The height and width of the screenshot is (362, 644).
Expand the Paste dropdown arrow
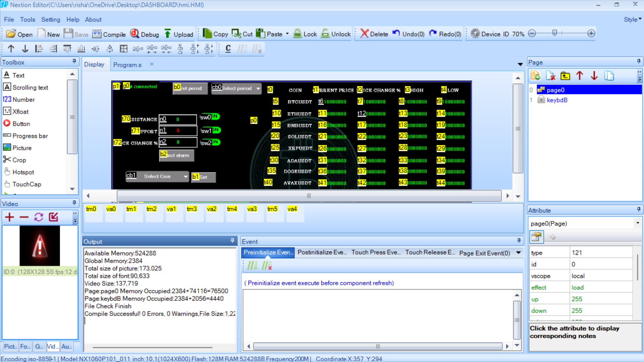point(287,34)
